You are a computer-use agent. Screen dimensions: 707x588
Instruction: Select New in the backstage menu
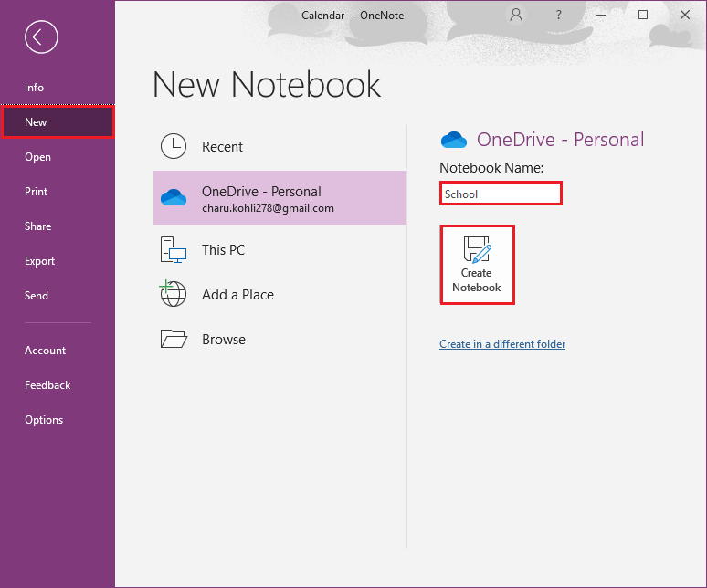tap(58, 121)
